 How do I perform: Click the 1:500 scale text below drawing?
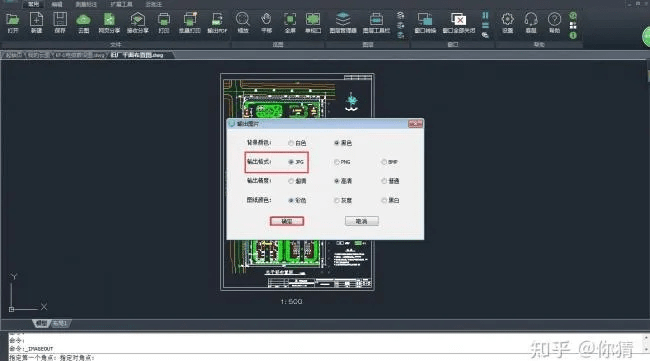click(x=291, y=302)
